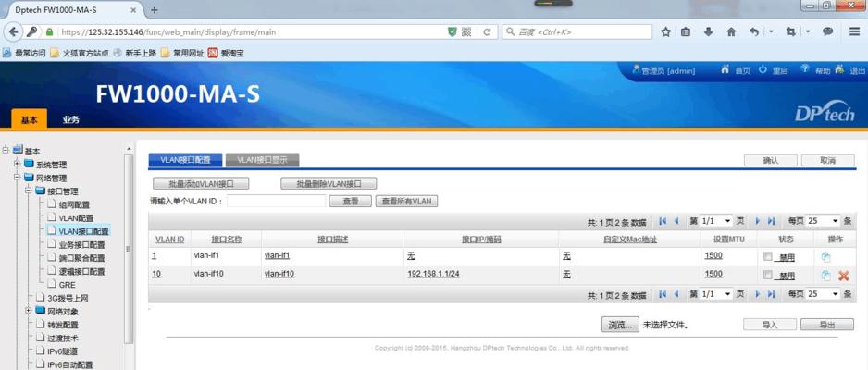The width and height of the screenshot is (868, 370).
Task: Open the downloads arrow icon
Action: coord(708,32)
